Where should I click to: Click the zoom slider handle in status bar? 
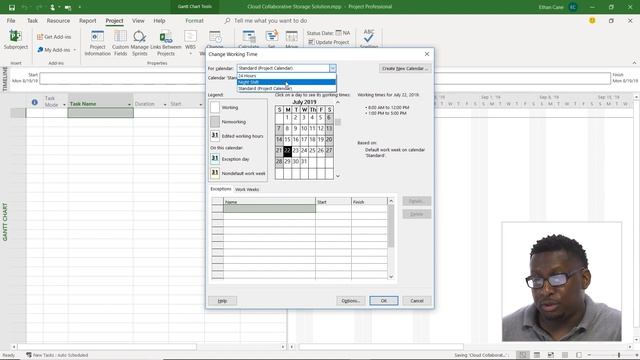619,355
